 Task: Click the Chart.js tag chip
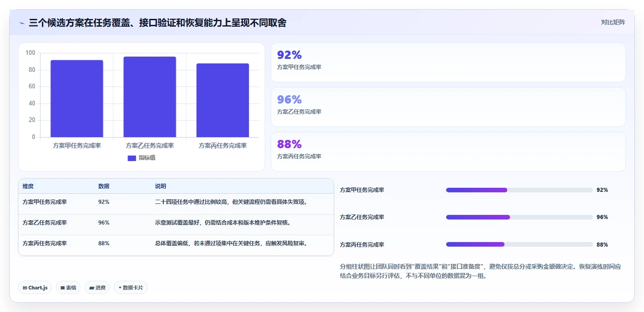point(35,288)
